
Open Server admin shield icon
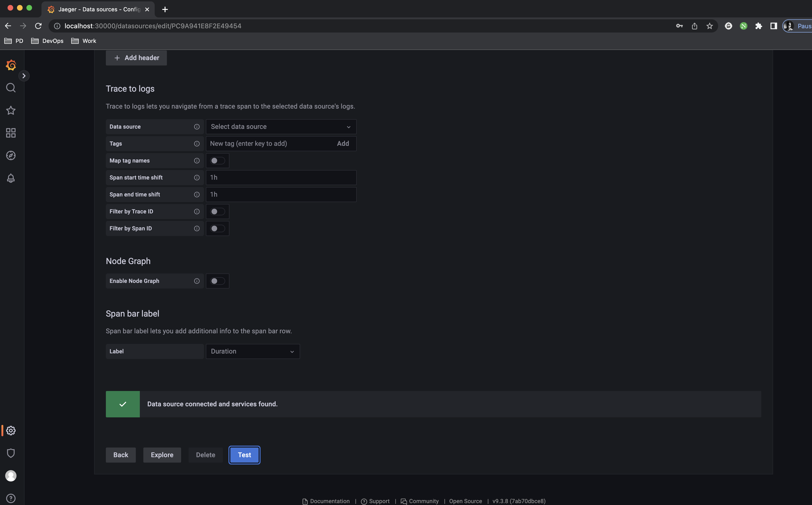pyautogui.click(x=11, y=453)
